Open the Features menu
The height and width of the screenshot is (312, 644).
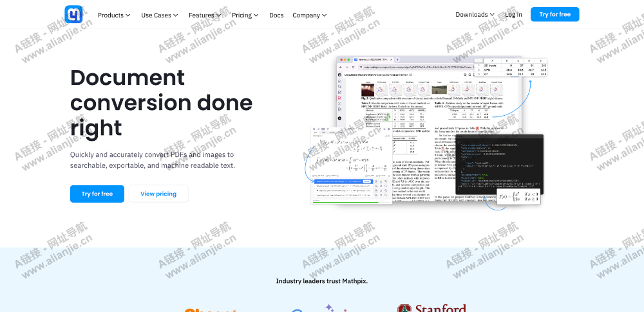click(205, 15)
